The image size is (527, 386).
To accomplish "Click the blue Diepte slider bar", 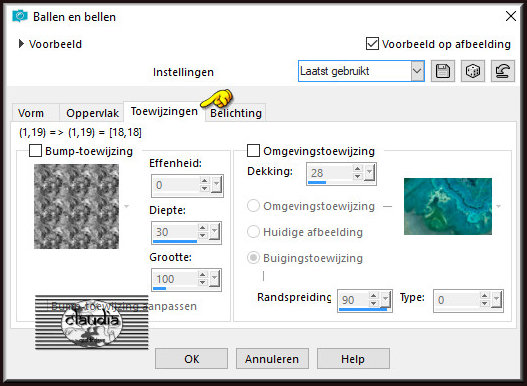I will 175,241.
